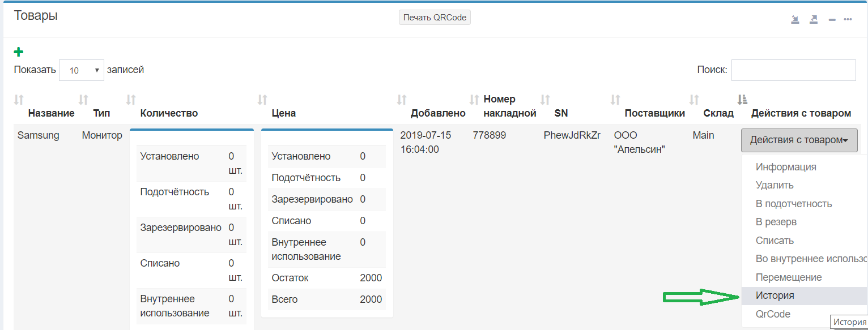Toggle the Действия с товаром dropdown button
Screen dimensions: 868x330
(x=799, y=140)
